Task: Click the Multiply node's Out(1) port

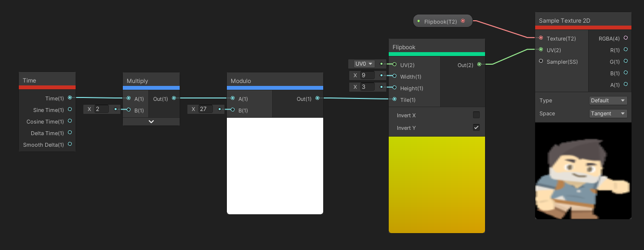Action: click(x=173, y=98)
